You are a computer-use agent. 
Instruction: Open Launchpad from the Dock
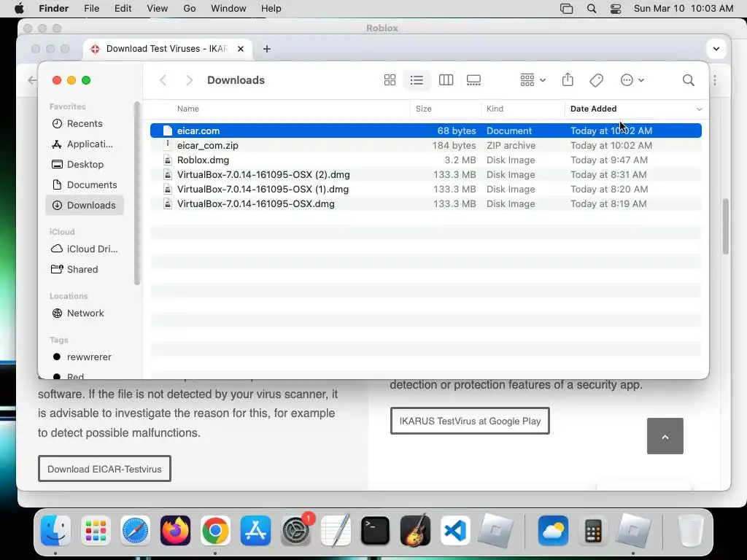96,531
